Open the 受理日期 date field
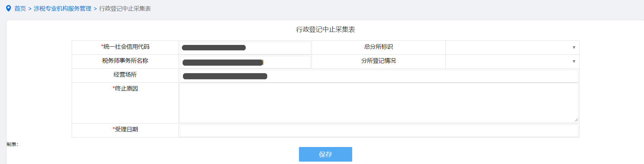The image size is (644, 164). (379, 131)
